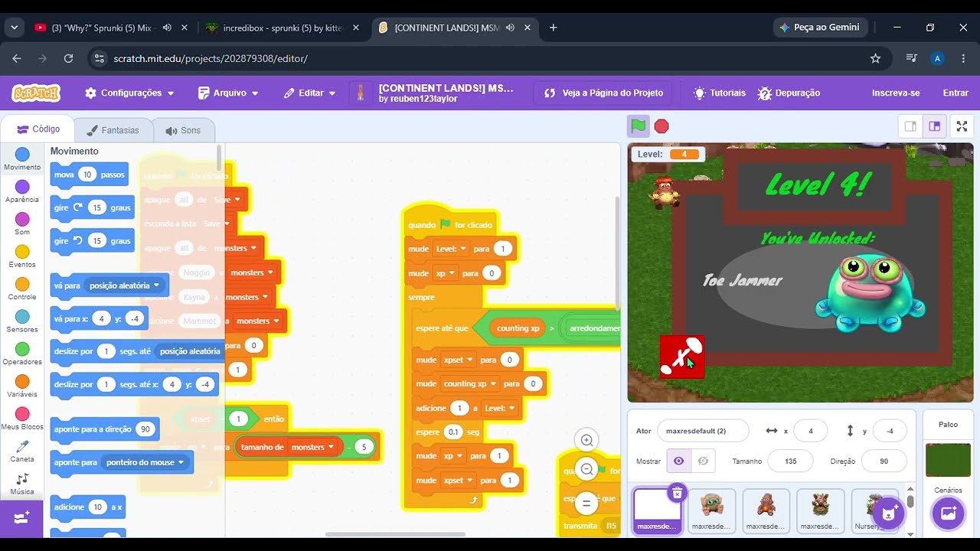
Task: Open the Editar menu
Action: 310,93
